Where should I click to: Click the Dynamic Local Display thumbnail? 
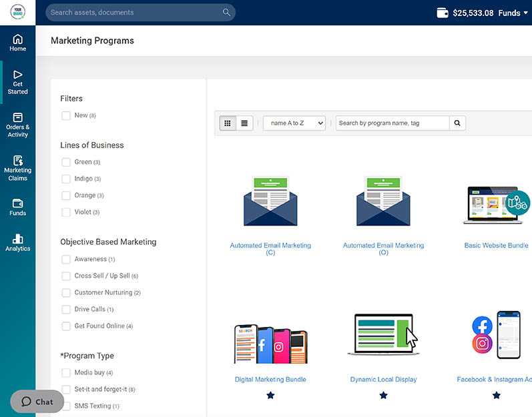tap(383, 334)
